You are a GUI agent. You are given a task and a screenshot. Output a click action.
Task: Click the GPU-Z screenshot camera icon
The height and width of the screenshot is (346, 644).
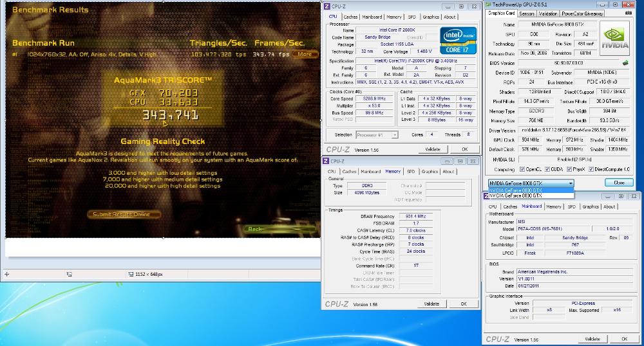tap(629, 13)
